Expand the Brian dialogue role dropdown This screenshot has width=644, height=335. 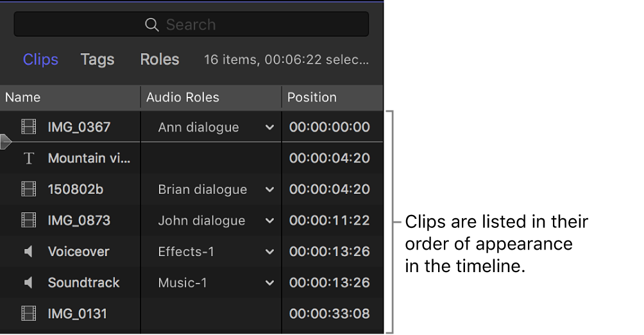click(x=269, y=190)
